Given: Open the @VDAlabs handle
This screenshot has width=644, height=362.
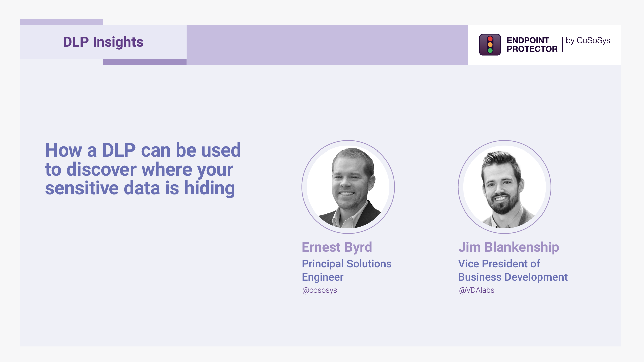Looking at the screenshot, I should click(476, 290).
